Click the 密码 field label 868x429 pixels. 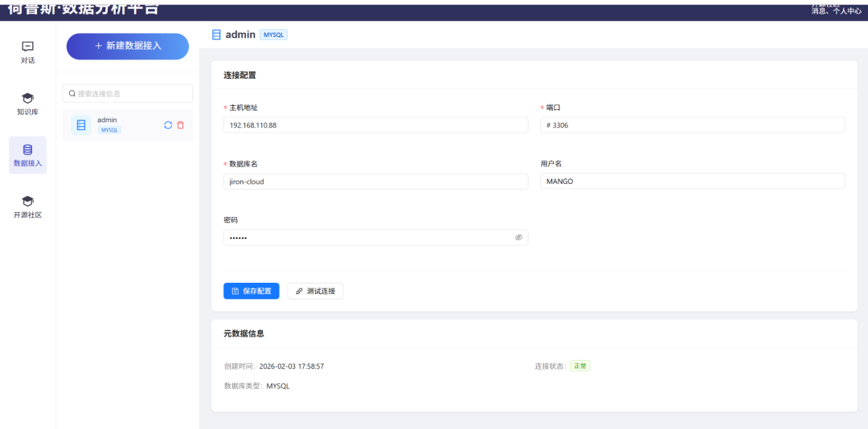pyautogui.click(x=231, y=220)
